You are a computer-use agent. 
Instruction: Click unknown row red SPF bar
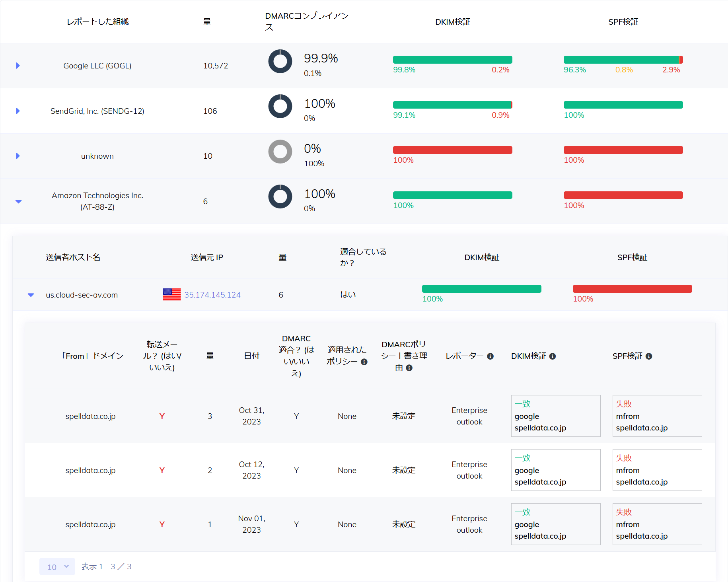623,150
